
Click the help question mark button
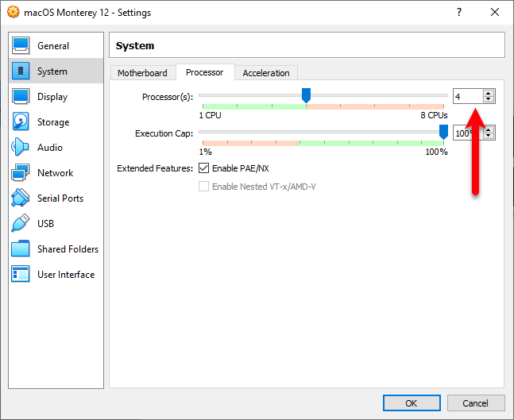(459, 13)
